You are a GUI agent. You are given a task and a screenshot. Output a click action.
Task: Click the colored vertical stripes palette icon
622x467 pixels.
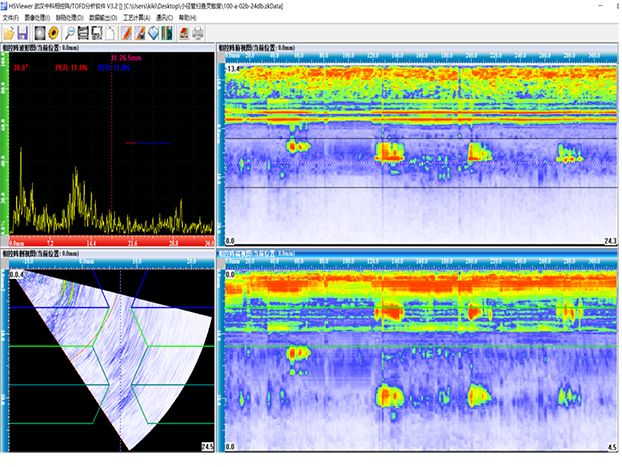tap(166, 34)
